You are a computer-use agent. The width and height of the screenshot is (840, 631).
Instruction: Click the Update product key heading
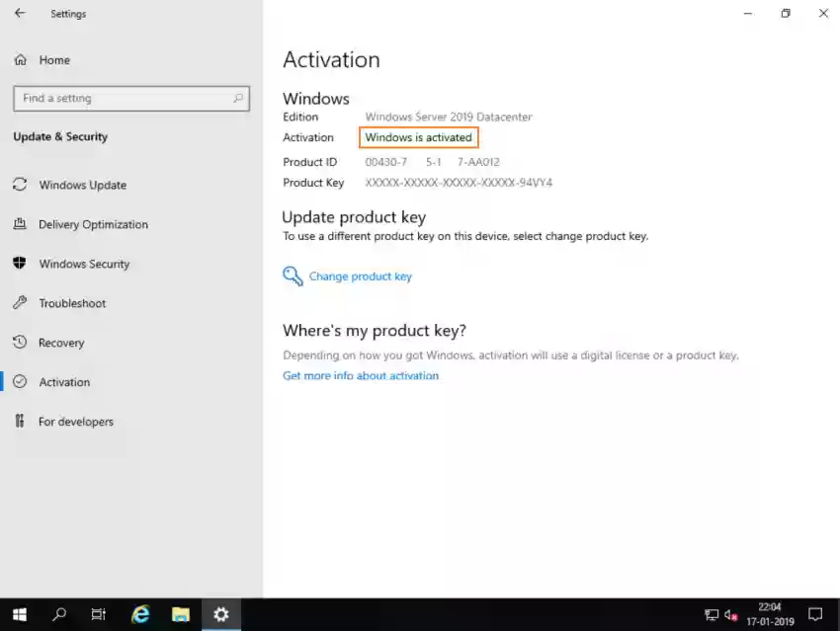(354, 217)
